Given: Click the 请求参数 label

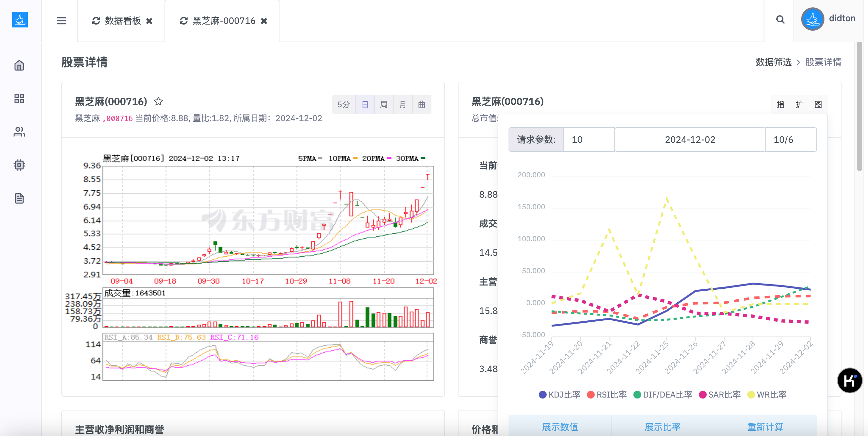Looking at the screenshot, I should (x=536, y=140).
